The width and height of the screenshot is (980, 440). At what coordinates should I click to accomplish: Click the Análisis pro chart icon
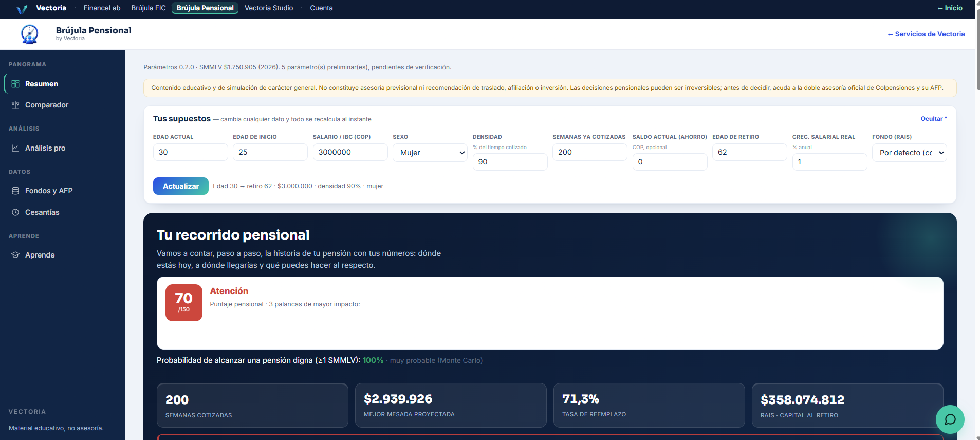tap(15, 148)
